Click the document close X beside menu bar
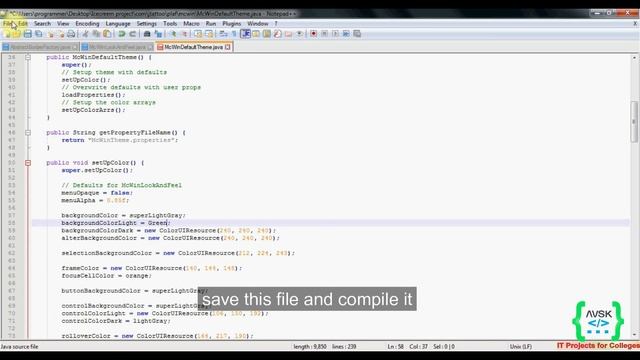Screen dimensions: 640x360 pyautogui.click(x=635, y=24)
